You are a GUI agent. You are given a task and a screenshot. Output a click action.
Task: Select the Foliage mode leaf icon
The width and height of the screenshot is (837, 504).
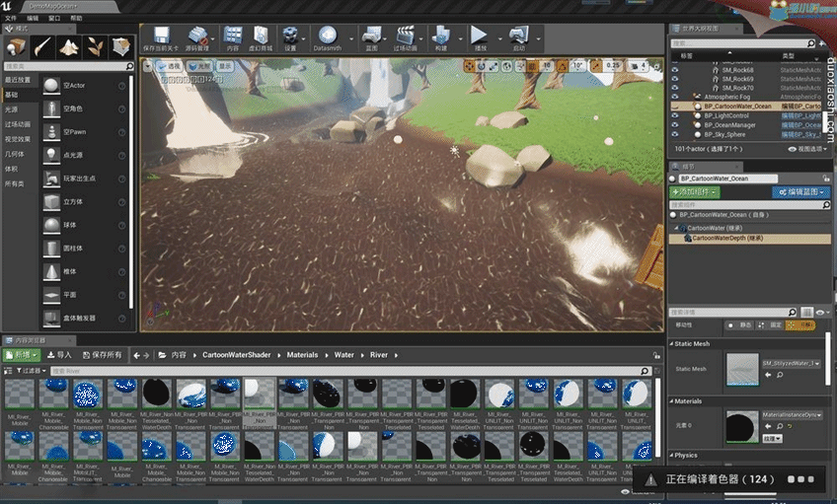coord(95,47)
